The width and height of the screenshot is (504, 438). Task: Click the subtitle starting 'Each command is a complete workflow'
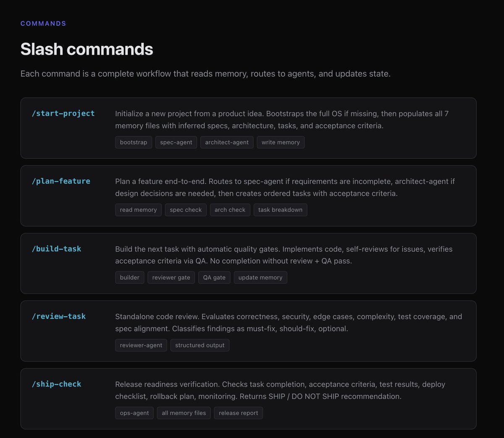(205, 73)
